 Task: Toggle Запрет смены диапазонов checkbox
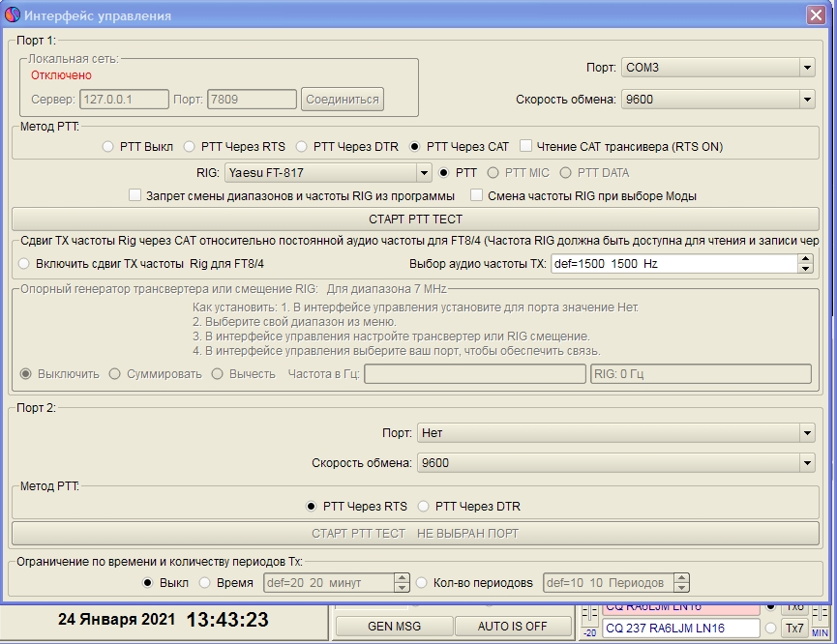(x=135, y=195)
